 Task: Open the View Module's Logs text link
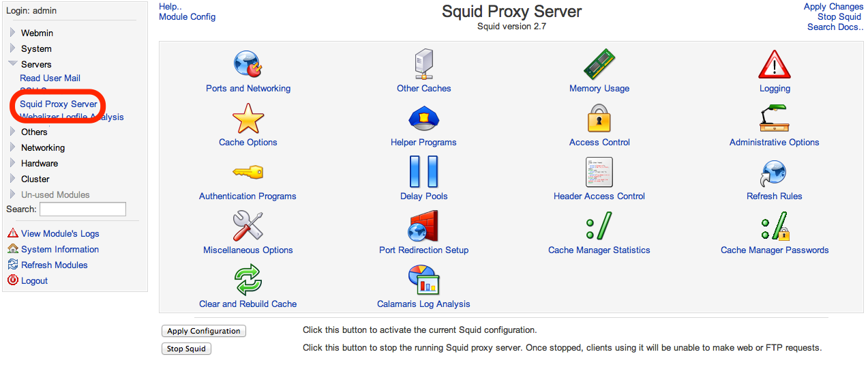60,233
